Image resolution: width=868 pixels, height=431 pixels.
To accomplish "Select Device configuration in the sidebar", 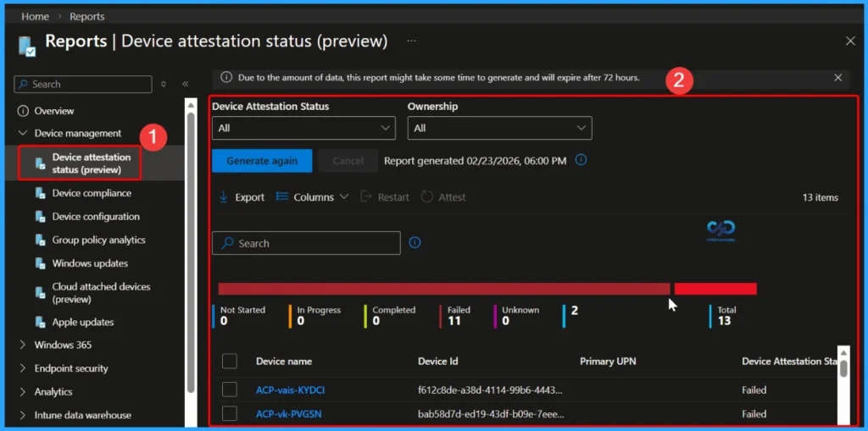I will (96, 216).
